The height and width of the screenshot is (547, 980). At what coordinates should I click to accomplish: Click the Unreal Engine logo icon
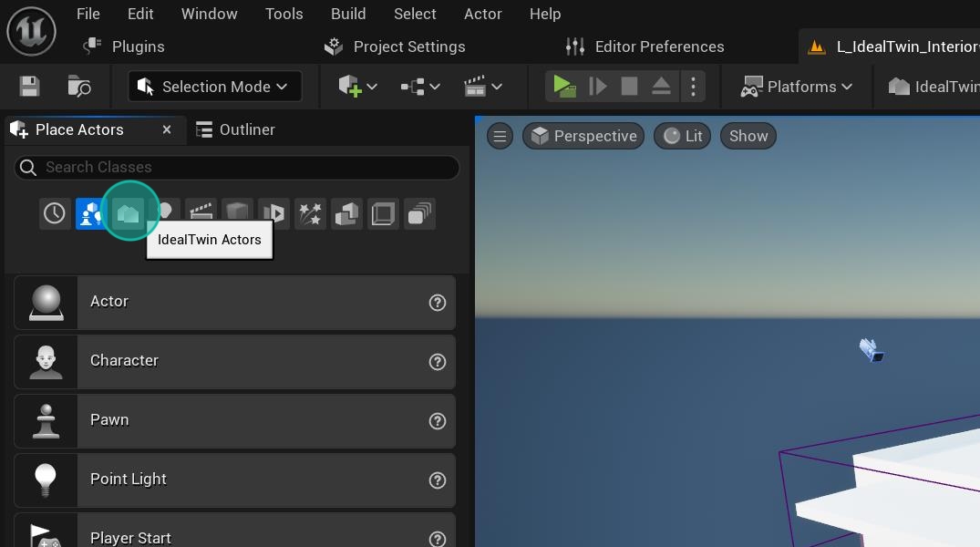click(31, 31)
